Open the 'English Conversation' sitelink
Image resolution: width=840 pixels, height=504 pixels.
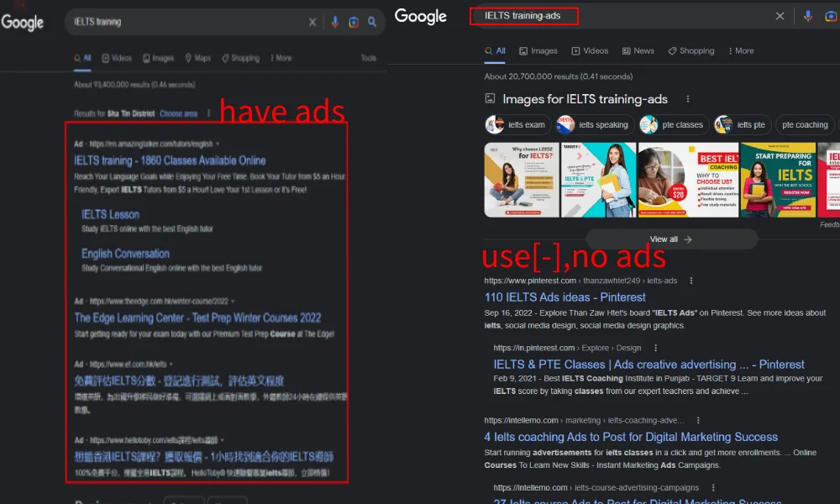pos(125,254)
